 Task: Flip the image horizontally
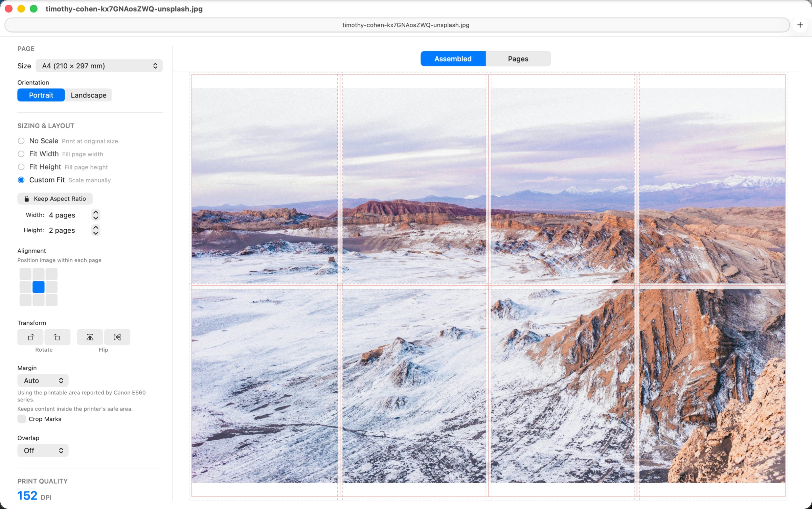pyautogui.click(x=90, y=337)
